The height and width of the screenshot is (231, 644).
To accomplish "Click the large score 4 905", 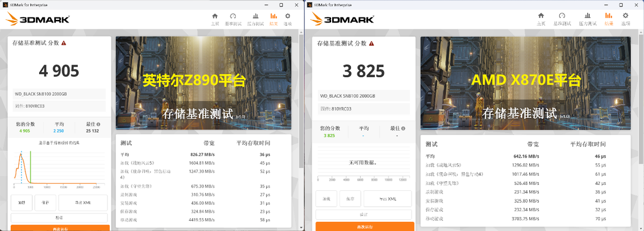I will (x=59, y=70).
